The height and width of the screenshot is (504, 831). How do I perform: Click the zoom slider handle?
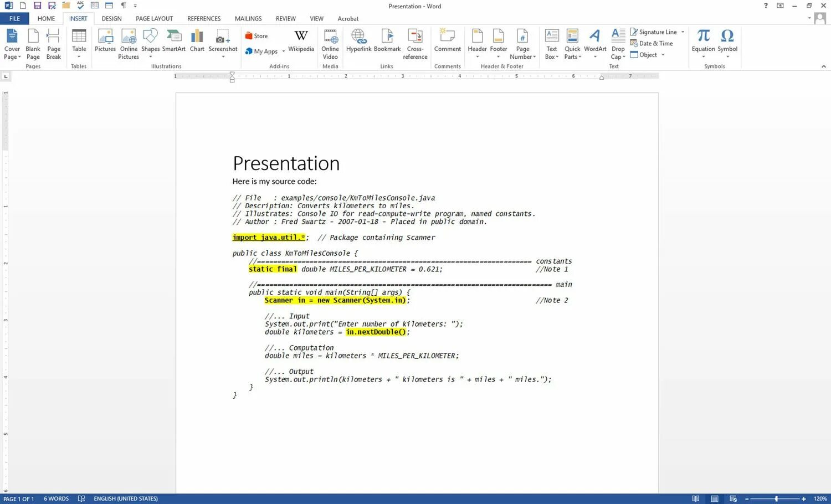click(x=776, y=499)
